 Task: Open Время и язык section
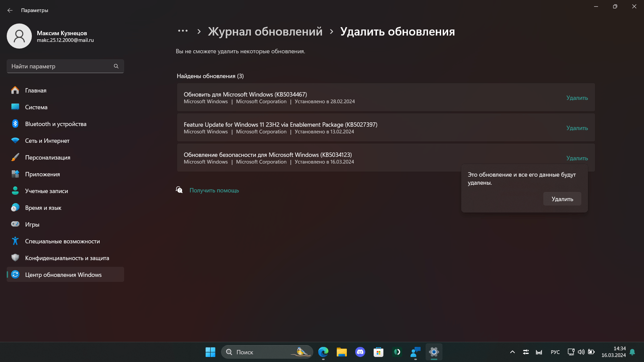point(65,207)
